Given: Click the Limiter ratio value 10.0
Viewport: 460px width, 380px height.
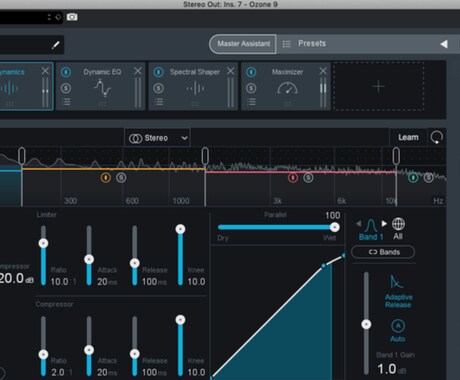Looking at the screenshot, I should click(59, 282).
